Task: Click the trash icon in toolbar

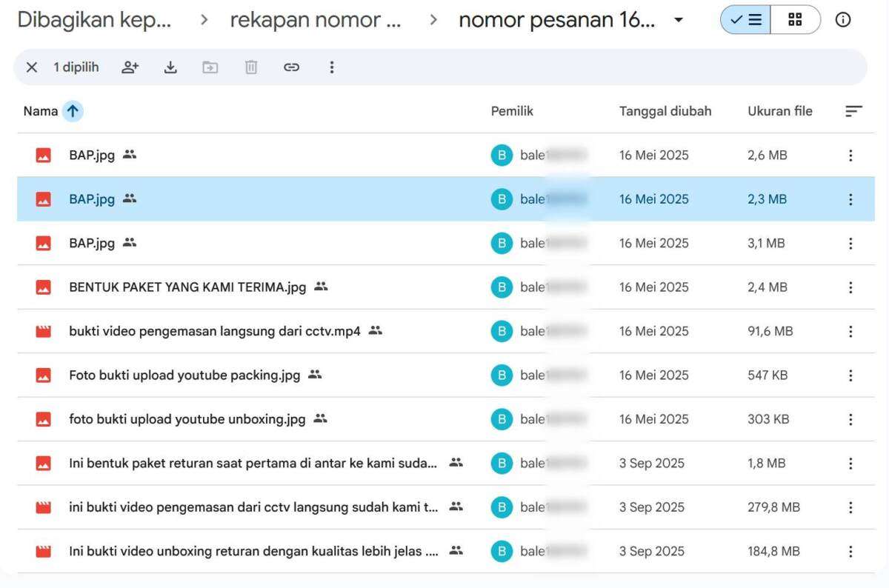Action: point(251,67)
